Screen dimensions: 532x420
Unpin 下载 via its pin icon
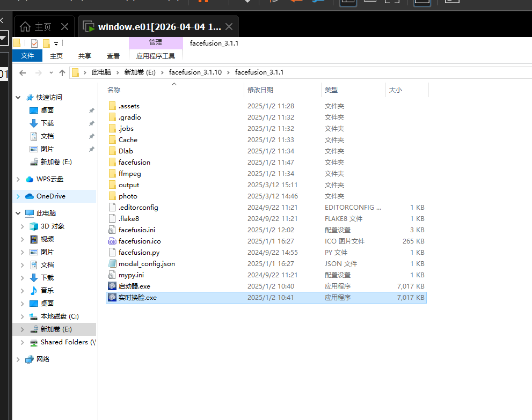pyautogui.click(x=91, y=123)
